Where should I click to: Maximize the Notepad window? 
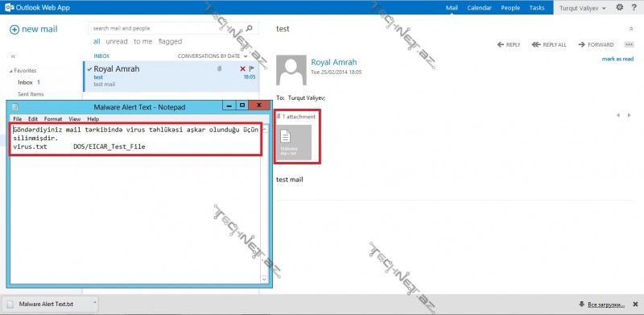[242, 106]
